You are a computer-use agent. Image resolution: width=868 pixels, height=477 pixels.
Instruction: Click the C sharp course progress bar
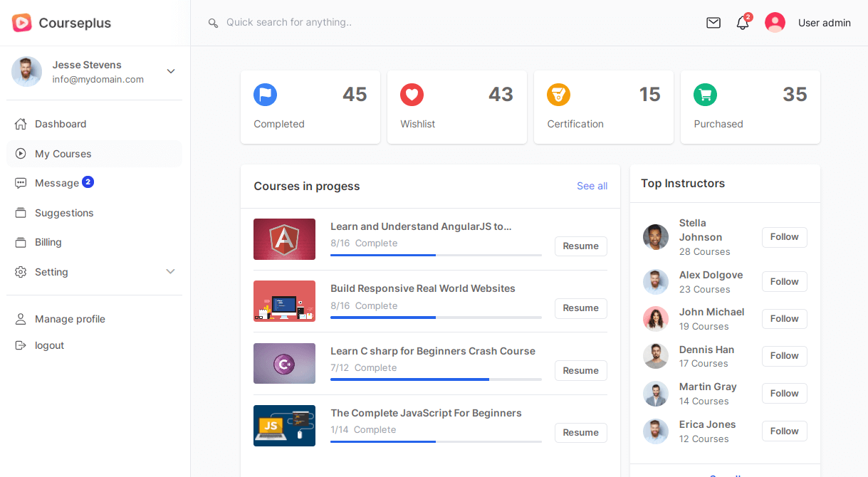click(x=436, y=379)
